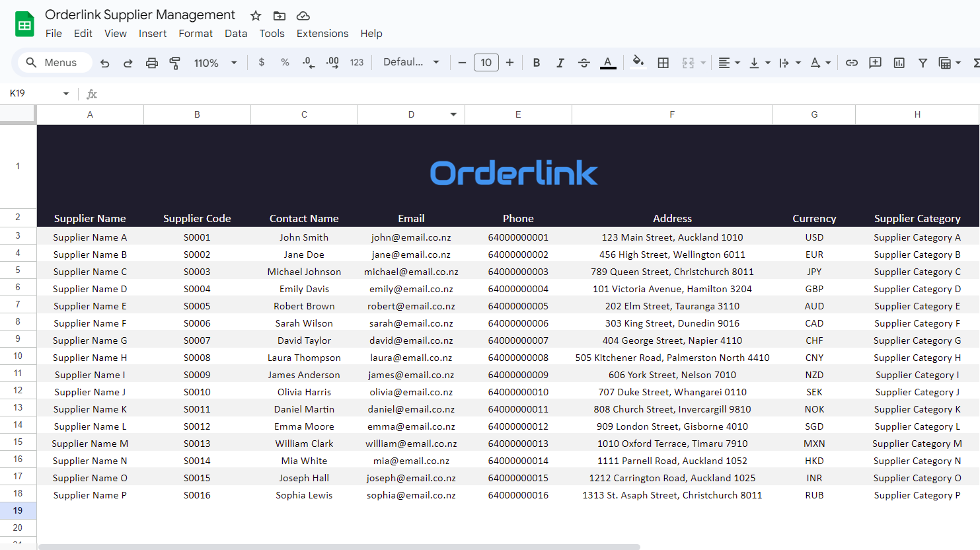Click the horizontal scrollbar
The image size is (980, 550).
(339, 547)
